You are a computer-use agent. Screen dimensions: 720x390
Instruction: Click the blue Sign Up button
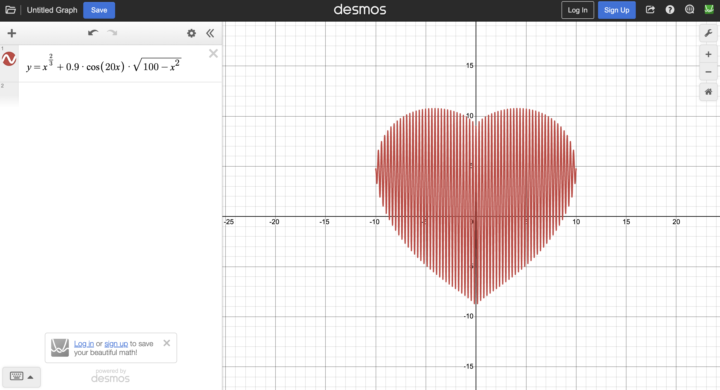pyautogui.click(x=616, y=10)
